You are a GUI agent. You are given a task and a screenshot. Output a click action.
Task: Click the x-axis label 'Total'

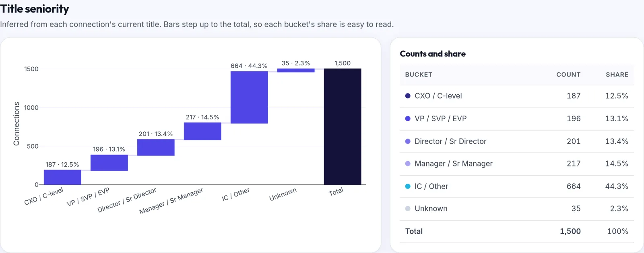pyautogui.click(x=336, y=192)
